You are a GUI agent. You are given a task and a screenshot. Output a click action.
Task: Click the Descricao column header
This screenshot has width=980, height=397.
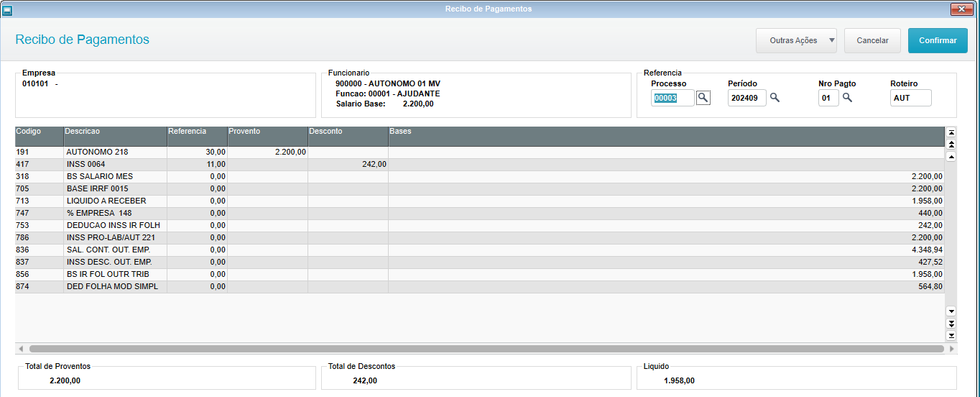[x=115, y=137]
